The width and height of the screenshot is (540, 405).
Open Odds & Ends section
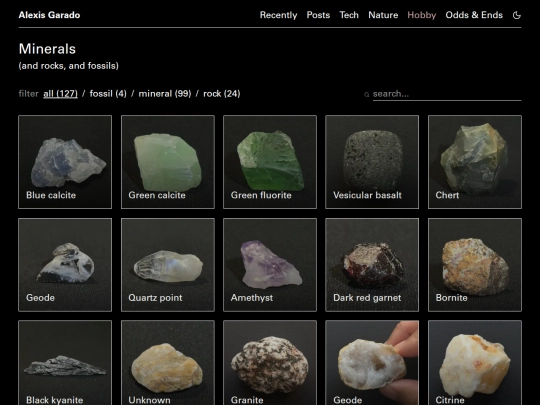point(474,15)
